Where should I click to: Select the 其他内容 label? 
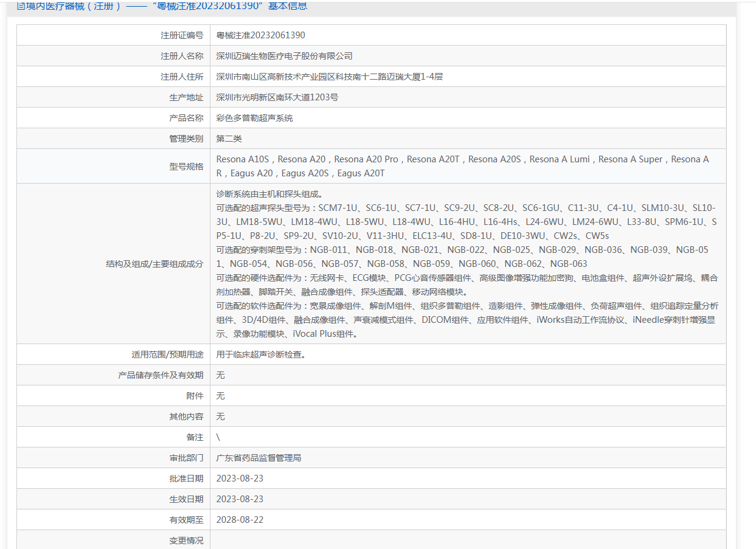[x=186, y=416]
